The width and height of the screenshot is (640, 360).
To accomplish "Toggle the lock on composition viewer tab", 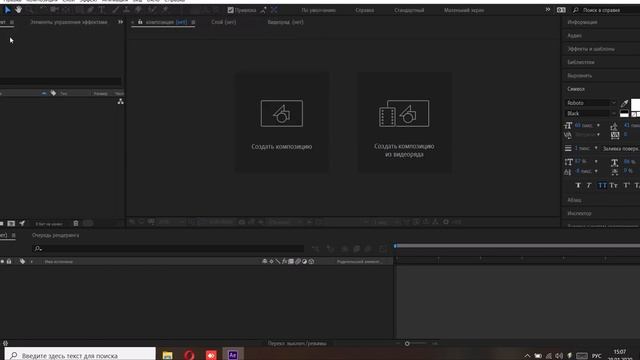I will pos(140,22).
